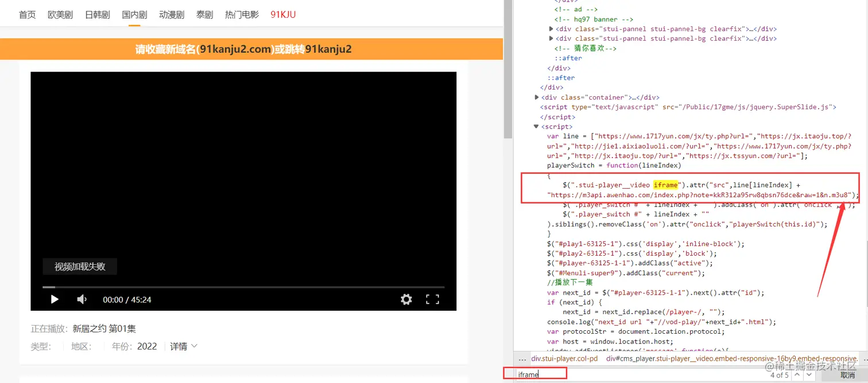868x383 pixels.
Task: Open the 热门电影 nav tab
Action: coord(242,15)
